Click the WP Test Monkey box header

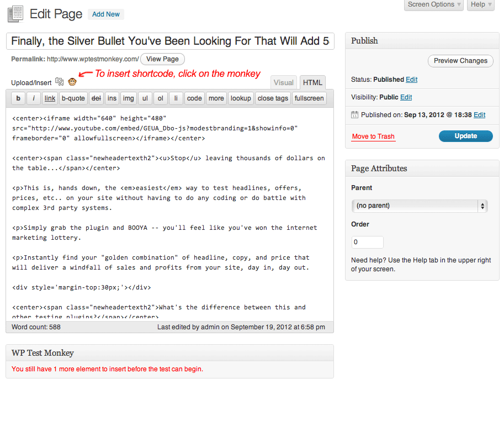pos(169,353)
